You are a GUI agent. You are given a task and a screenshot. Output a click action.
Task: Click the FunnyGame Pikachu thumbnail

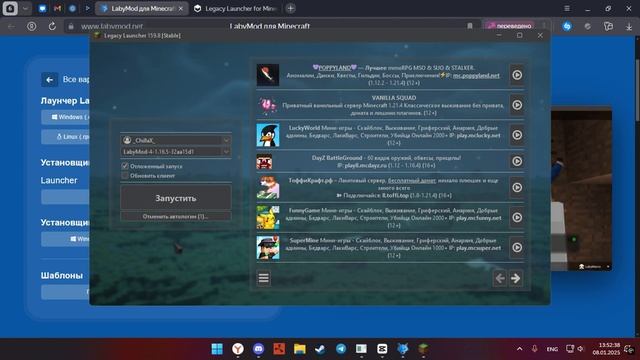pyautogui.click(x=268, y=218)
